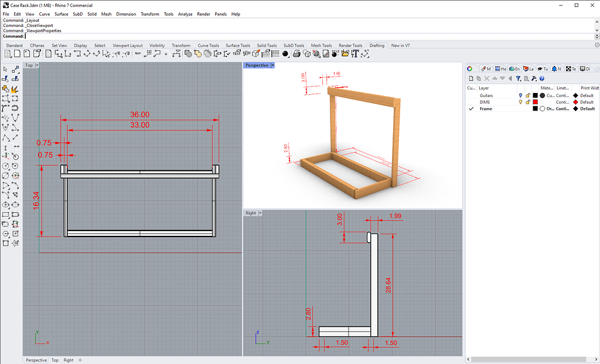
Task: Open the layer tools hammer icon
Action: [x=534, y=78]
